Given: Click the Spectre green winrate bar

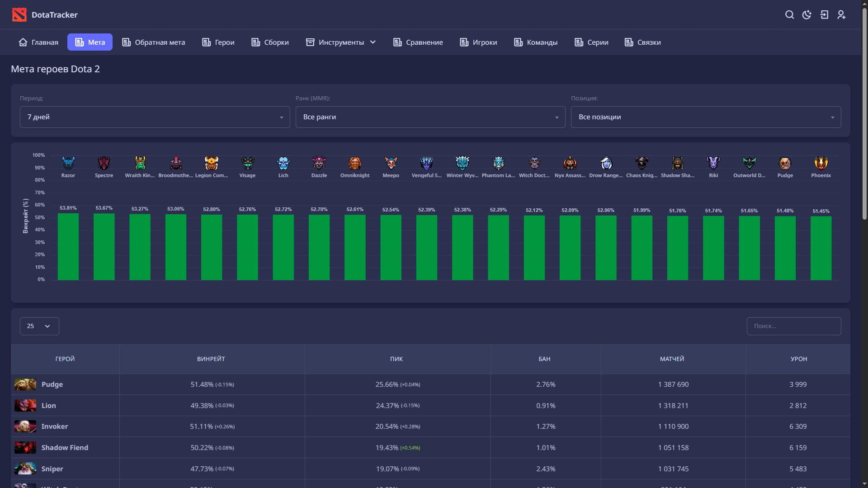Looking at the screenshot, I should (104, 247).
